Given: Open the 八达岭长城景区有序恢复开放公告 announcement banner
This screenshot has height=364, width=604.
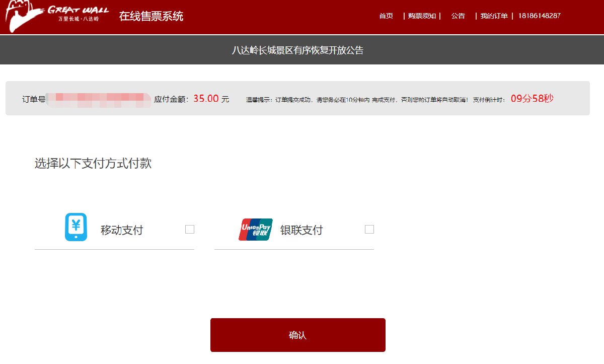Looking at the screenshot, I should coord(297,50).
